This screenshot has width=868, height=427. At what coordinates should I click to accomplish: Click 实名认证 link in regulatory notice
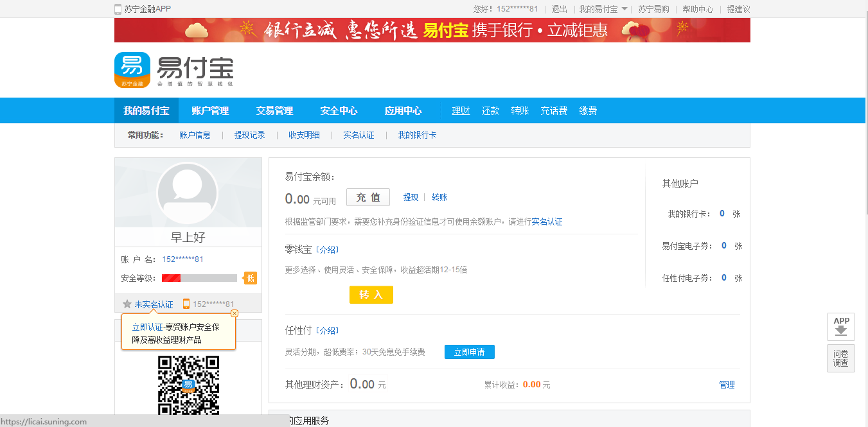click(x=547, y=222)
